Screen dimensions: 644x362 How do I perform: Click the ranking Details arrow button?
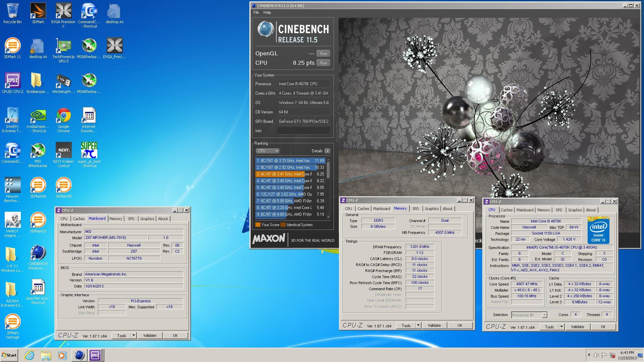coord(328,151)
